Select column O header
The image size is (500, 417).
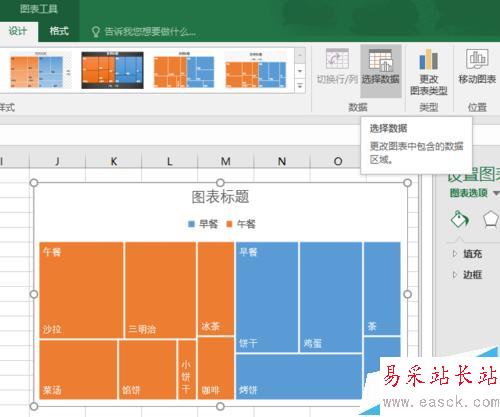pos(338,161)
